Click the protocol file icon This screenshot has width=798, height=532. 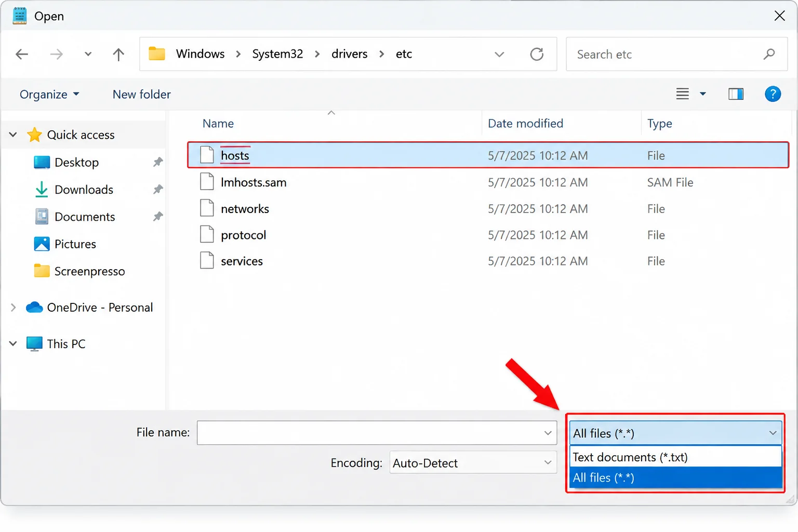pos(207,234)
